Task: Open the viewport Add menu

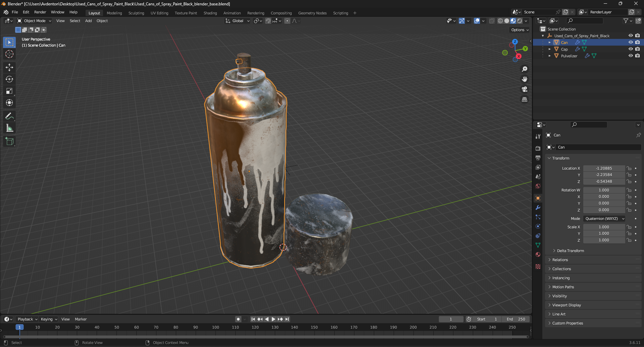Action: [x=88, y=21]
